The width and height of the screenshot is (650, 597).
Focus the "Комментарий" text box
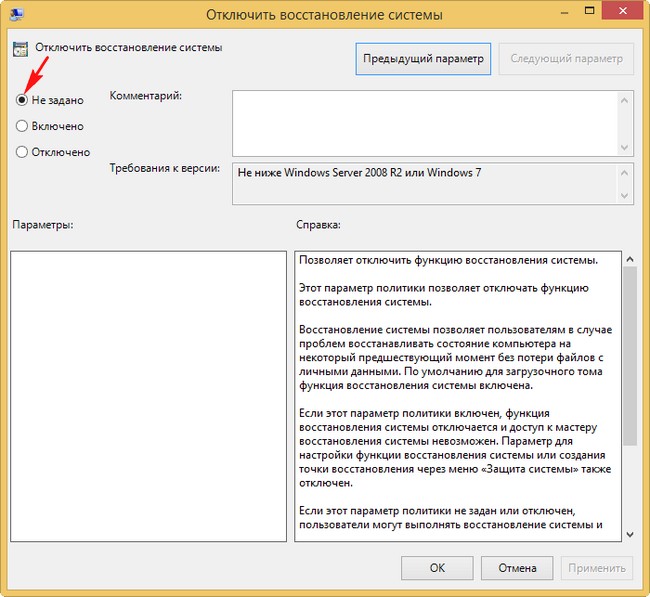coord(423,123)
